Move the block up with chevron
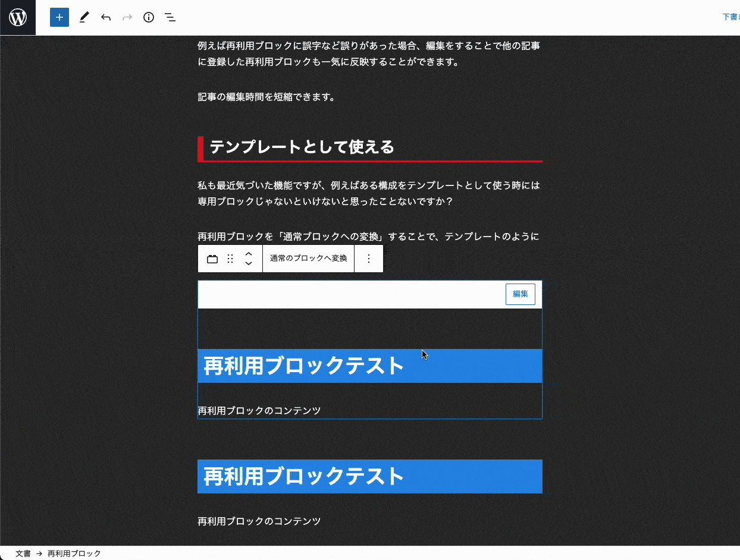The width and height of the screenshot is (740, 560). click(x=249, y=254)
